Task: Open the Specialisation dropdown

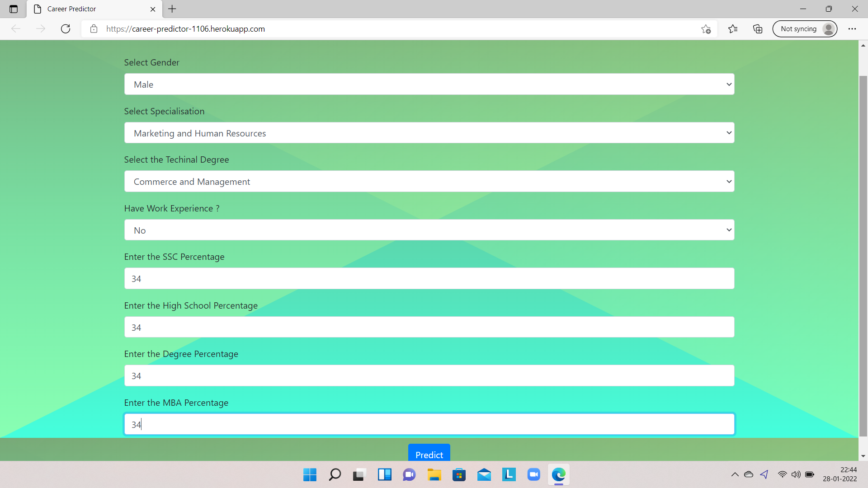Action: point(429,133)
